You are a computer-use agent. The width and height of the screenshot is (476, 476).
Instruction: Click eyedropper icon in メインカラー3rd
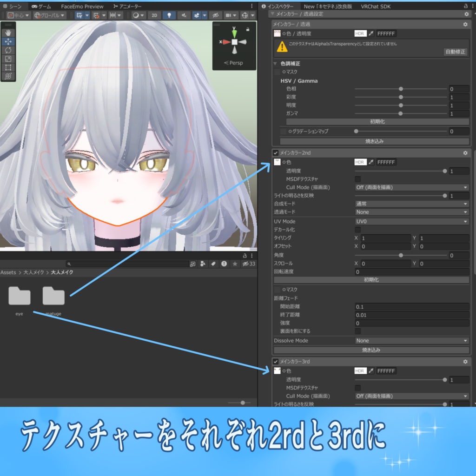coord(371,370)
